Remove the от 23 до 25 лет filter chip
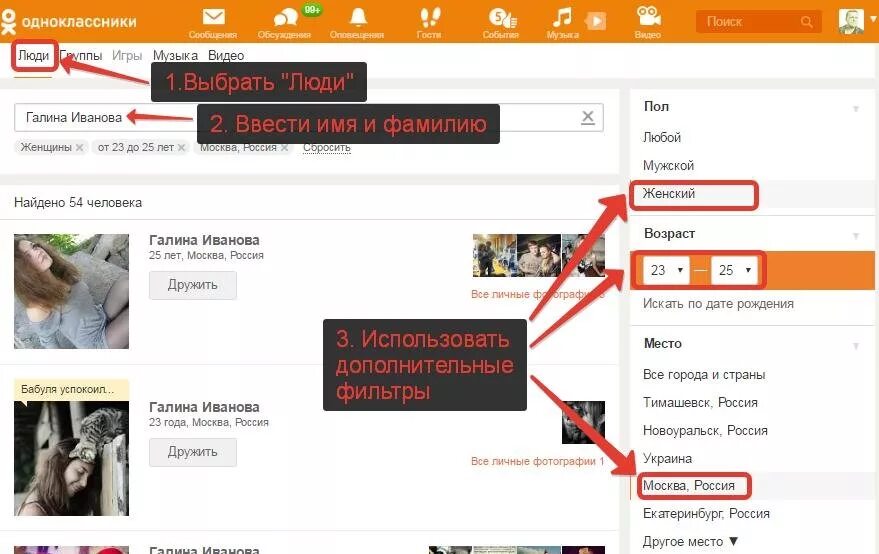Viewport: 879px width, 554px height. pos(182,147)
